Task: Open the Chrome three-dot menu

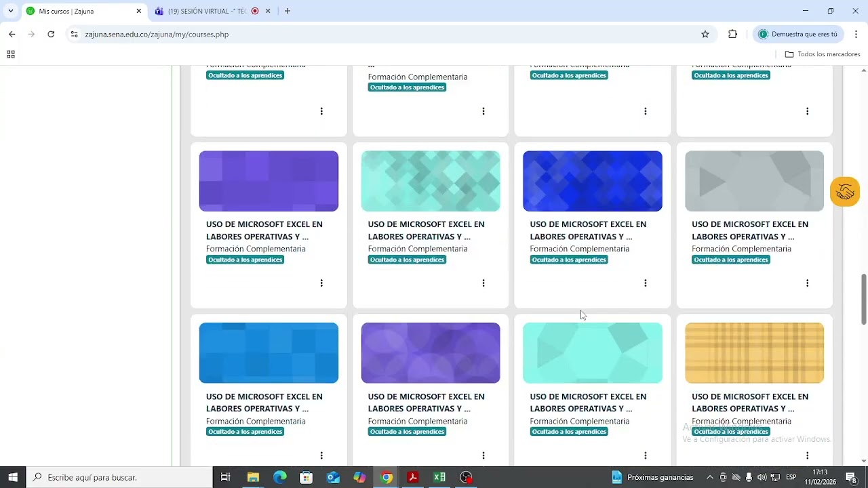Action: [x=856, y=34]
